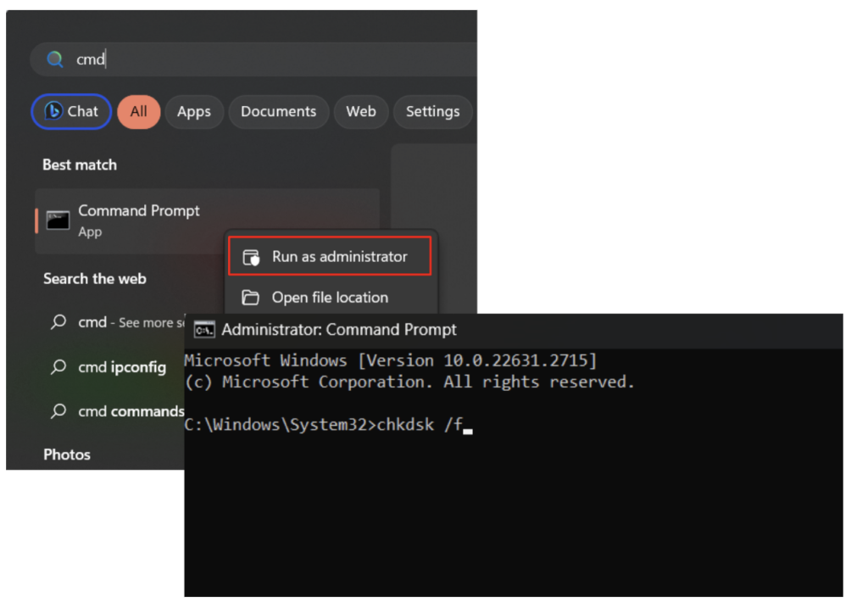Select the Settings search filter

click(432, 111)
